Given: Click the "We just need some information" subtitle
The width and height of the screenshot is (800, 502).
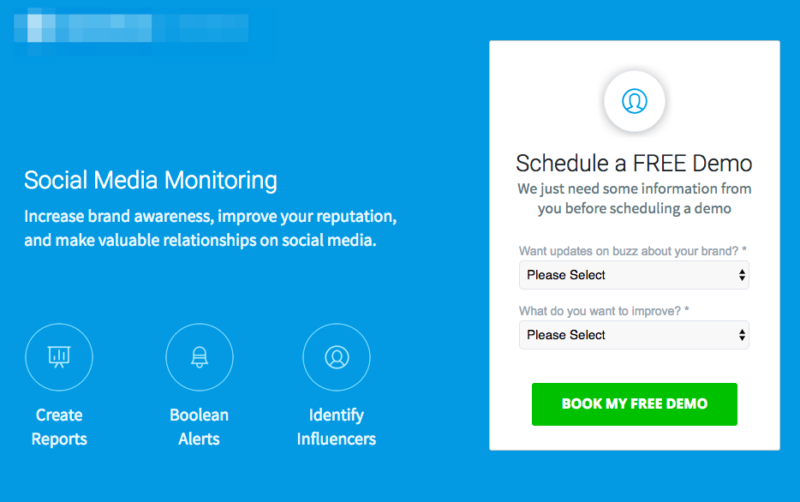Looking at the screenshot, I should coord(634,199).
